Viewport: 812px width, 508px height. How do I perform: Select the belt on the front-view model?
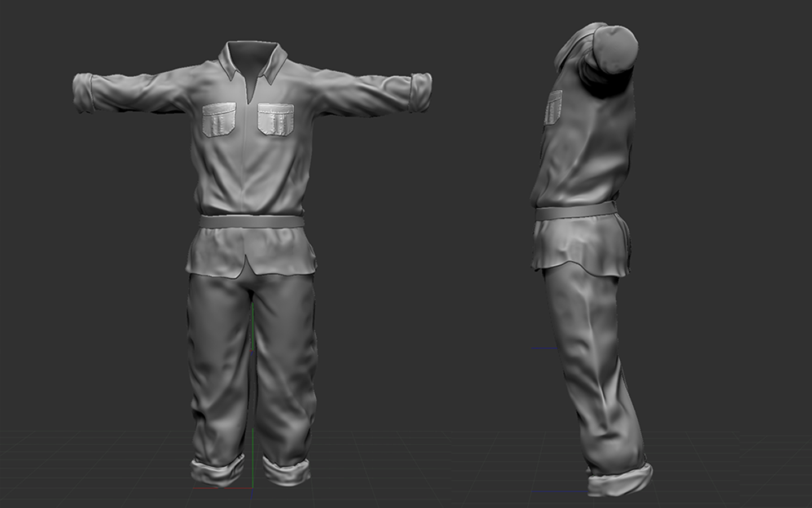251,221
